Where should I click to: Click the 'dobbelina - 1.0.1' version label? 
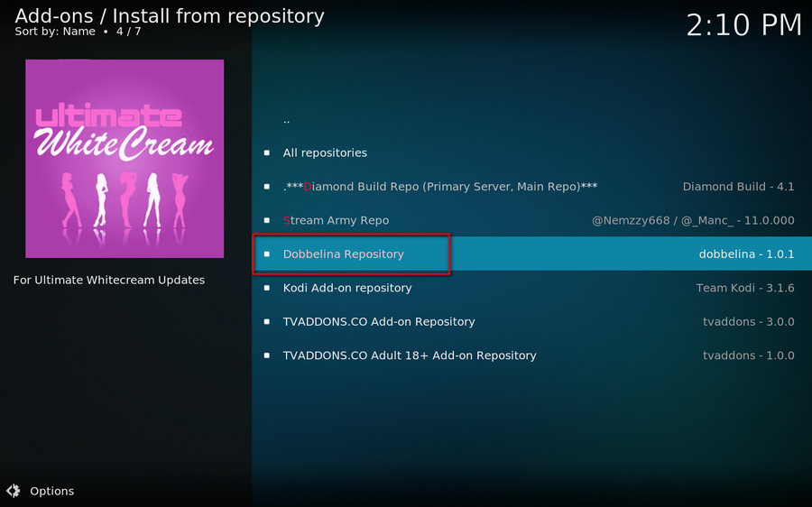pyautogui.click(x=746, y=254)
